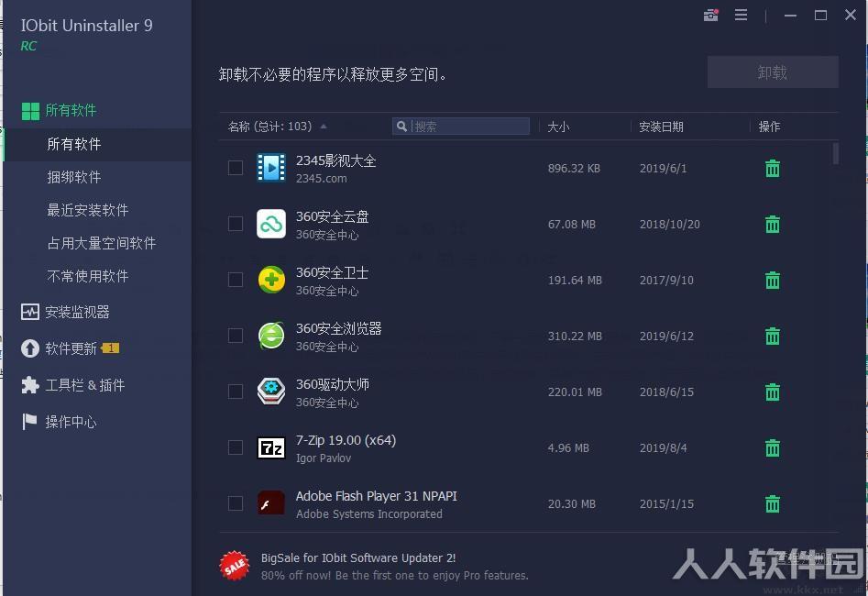Click the name column sort arrow
The width and height of the screenshot is (868, 596).
click(324, 127)
